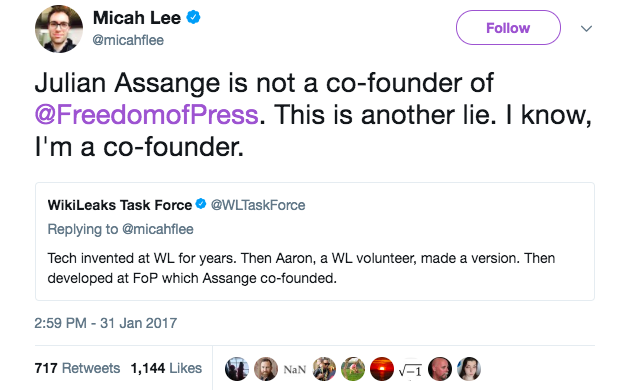This screenshot has height=390, width=621.
Task: View the 1,144 Likes list
Action: (x=166, y=368)
